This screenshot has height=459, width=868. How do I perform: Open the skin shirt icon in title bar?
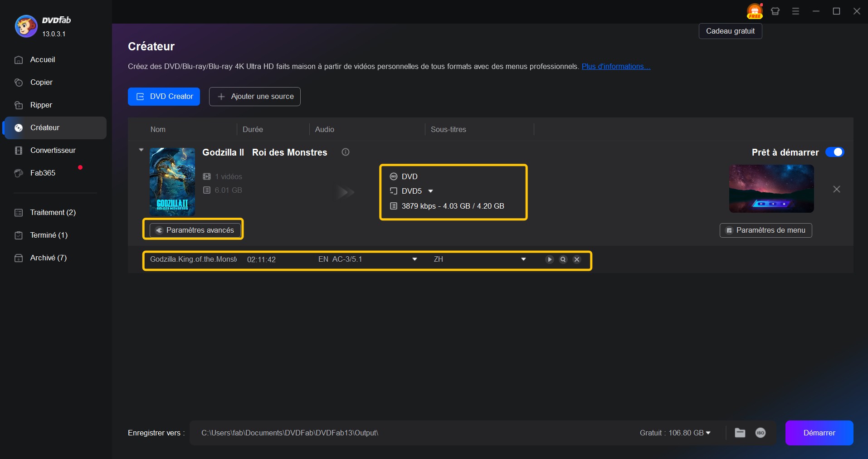click(775, 11)
